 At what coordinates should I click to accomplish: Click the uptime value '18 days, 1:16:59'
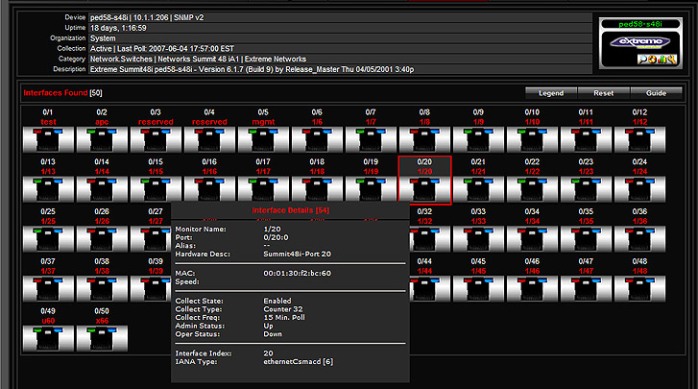pos(118,28)
